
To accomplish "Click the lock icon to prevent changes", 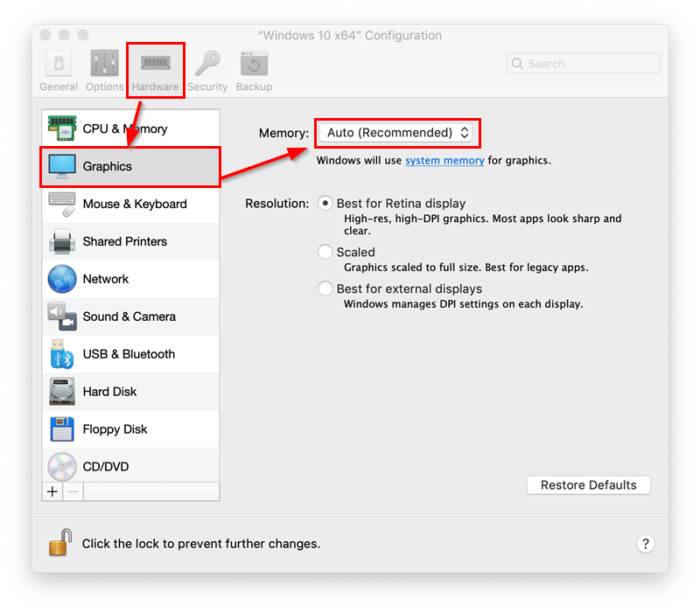I will coord(59,543).
